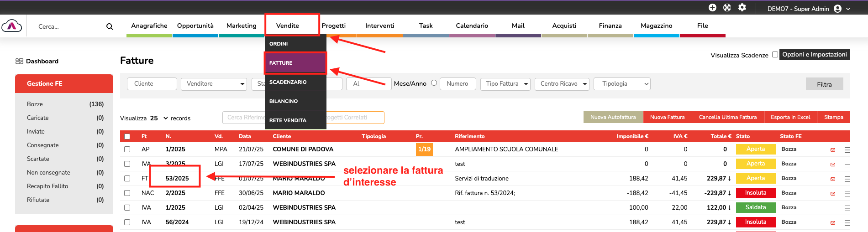This screenshot has height=232, width=868.
Task: Click the search magnifier icon
Action: (x=110, y=27)
